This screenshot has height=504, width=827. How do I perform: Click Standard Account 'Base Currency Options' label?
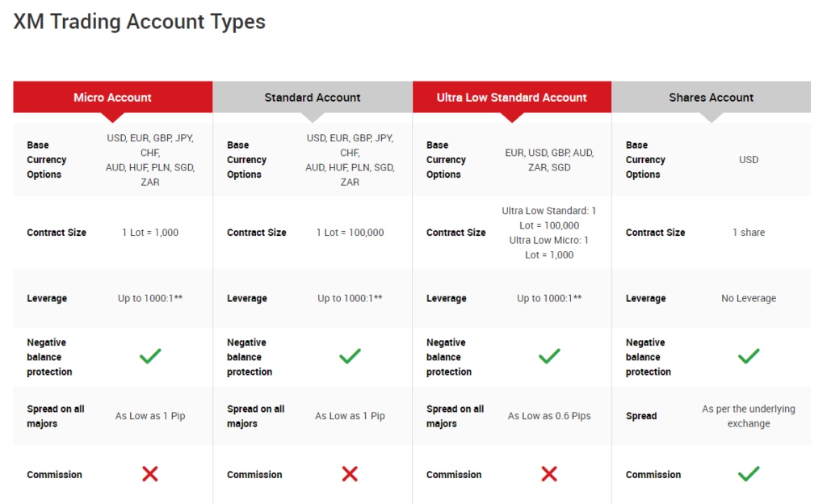[246, 160]
